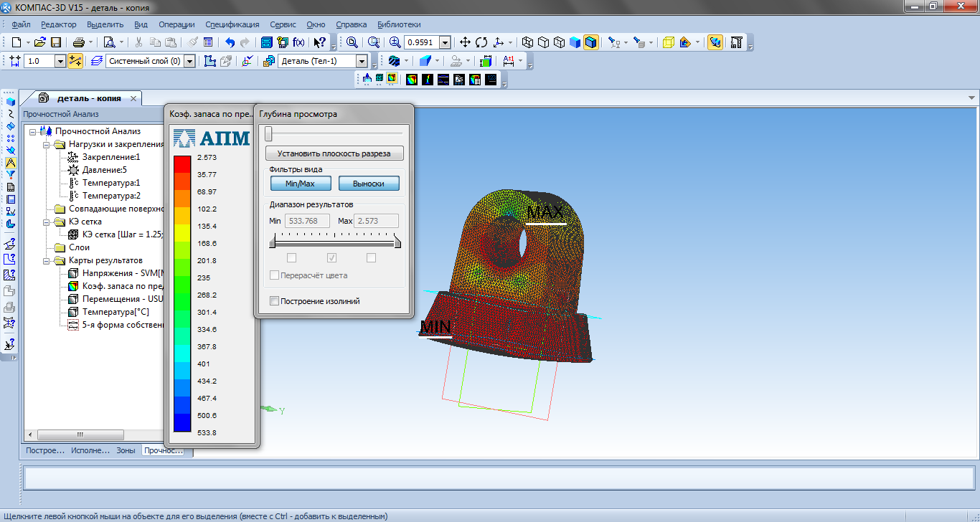The image size is (980, 522).
Task: Switch to the Зоны bottom tab
Action: (126, 451)
